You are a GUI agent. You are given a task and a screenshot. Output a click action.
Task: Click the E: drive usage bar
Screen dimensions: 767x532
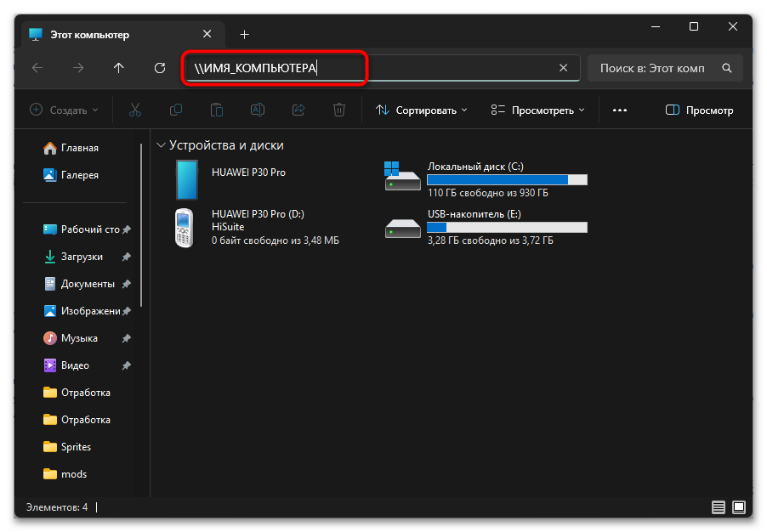(507, 228)
